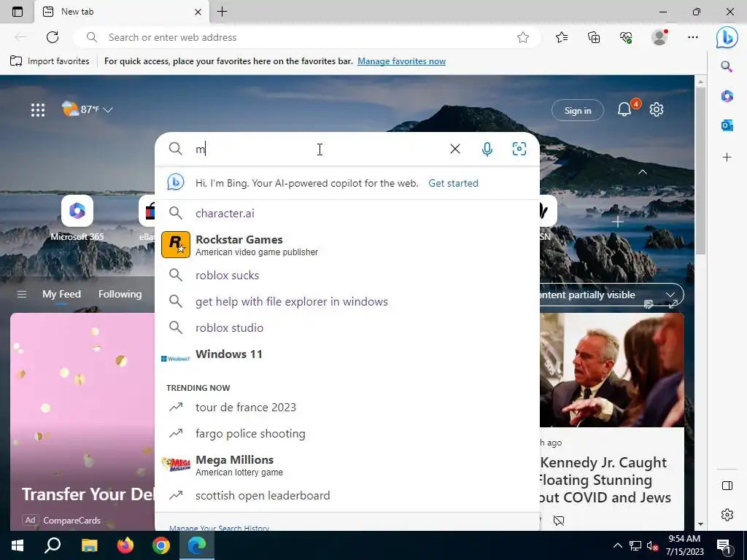The width and height of the screenshot is (747, 560).
Task: Open Firefox from the taskbar
Action: coord(125,545)
